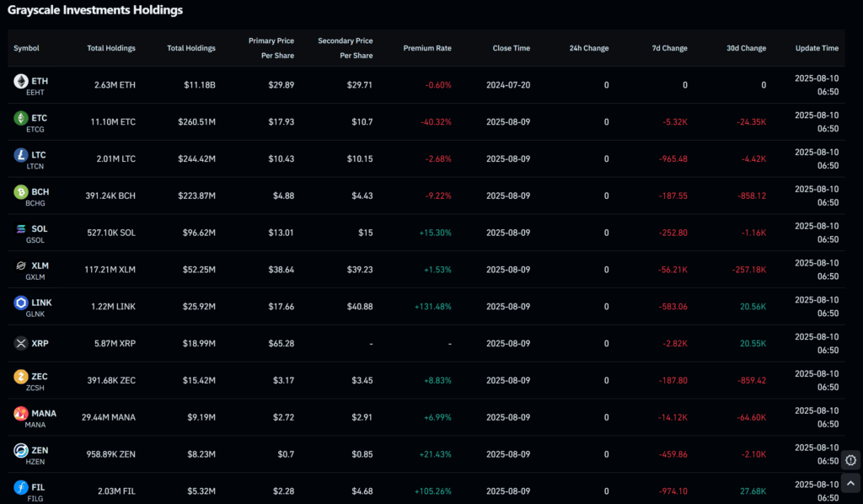
Task: Select the $4.68 secondary price
Action: 362,491
